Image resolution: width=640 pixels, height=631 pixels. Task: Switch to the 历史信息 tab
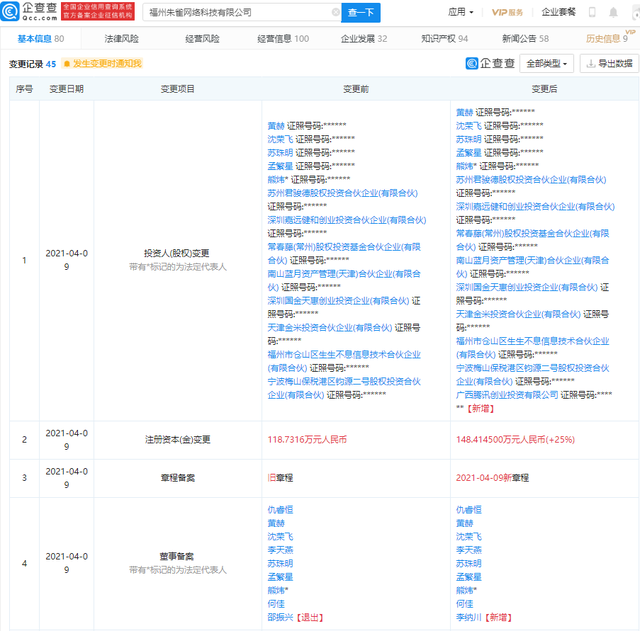(x=607, y=39)
